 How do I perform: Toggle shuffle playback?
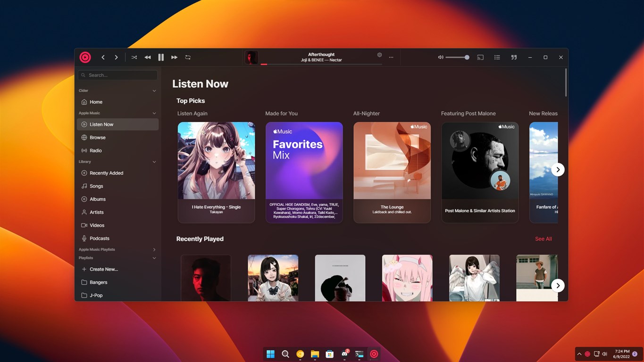[134, 57]
